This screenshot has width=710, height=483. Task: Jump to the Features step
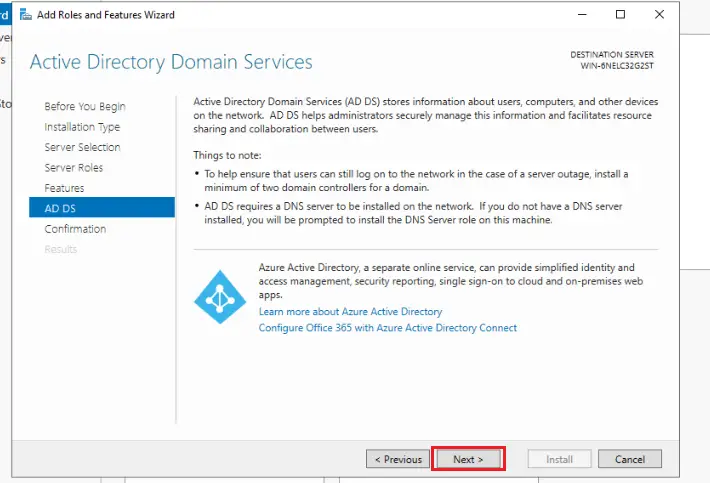tap(64, 188)
